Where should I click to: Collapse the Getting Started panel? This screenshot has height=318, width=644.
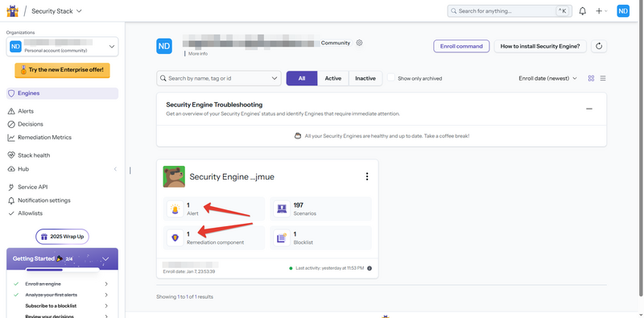(x=105, y=259)
